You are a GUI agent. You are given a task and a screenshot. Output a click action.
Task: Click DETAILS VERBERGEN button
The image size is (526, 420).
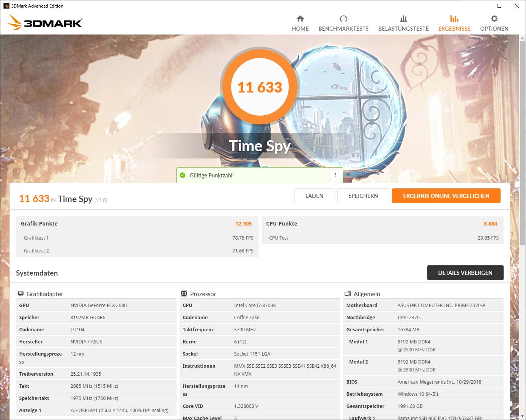[465, 273]
